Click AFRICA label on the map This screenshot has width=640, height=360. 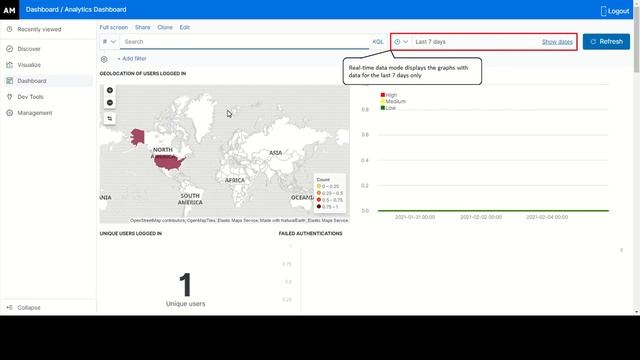click(x=235, y=180)
